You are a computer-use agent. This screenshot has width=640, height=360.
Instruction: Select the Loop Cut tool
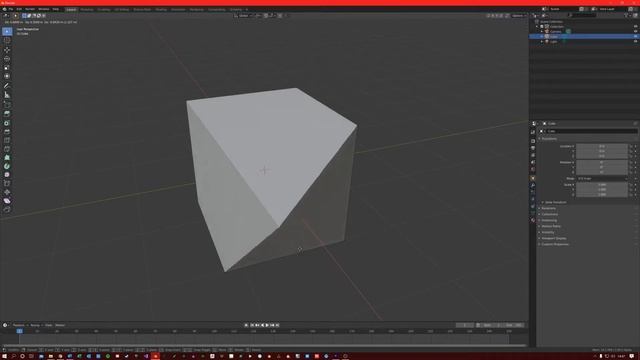pyautogui.click(x=7, y=140)
